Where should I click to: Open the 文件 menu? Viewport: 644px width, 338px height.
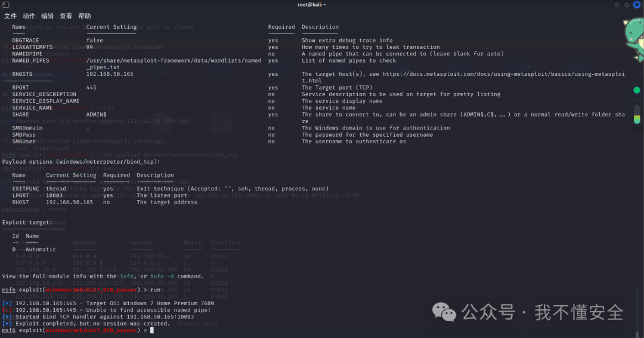click(10, 16)
